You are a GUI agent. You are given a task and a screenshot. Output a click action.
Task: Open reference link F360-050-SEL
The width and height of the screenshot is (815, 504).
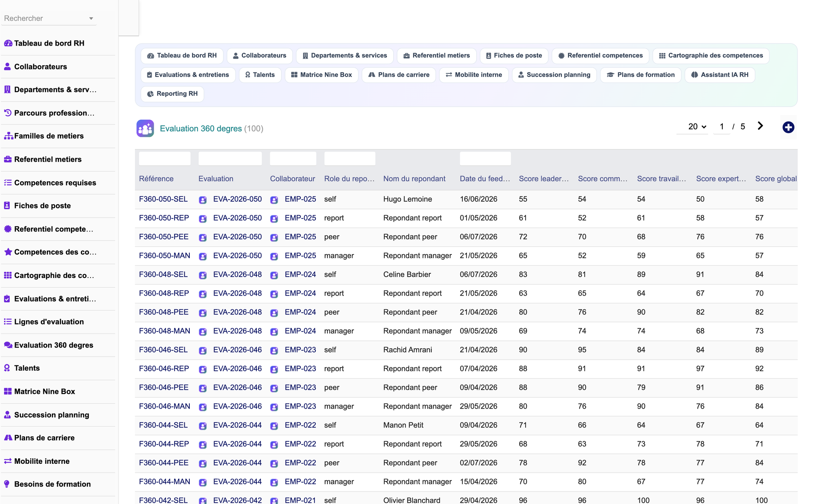tap(163, 199)
